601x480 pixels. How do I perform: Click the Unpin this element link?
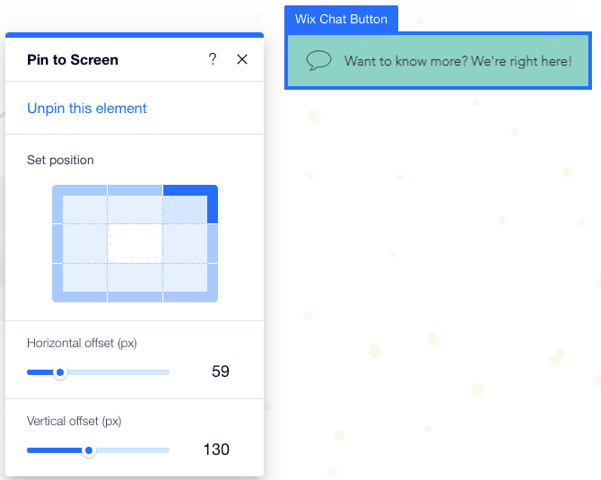[87, 108]
